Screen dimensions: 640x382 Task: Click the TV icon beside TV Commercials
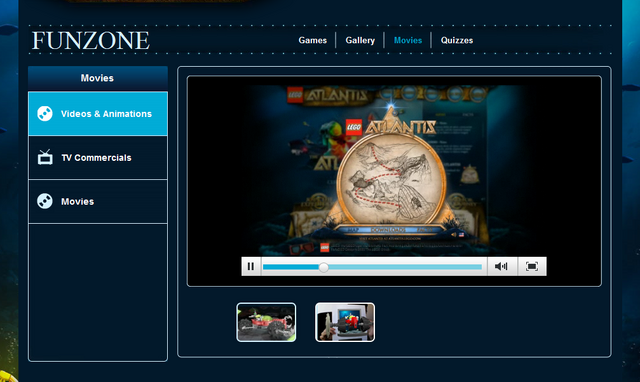45,157
